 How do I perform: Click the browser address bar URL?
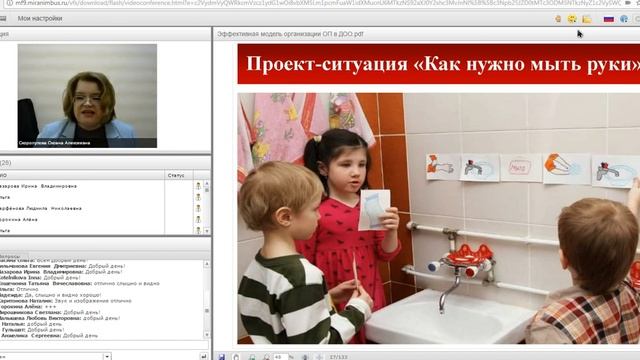tap(318, 3)
